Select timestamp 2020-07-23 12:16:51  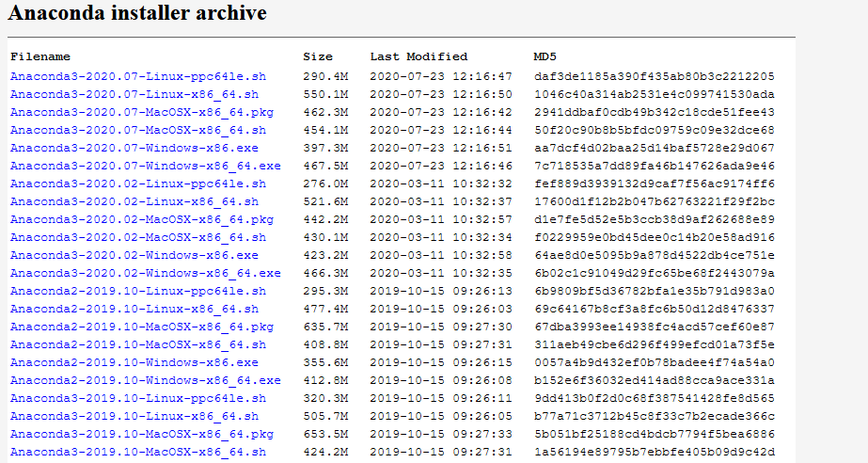(x=441, y=148)
